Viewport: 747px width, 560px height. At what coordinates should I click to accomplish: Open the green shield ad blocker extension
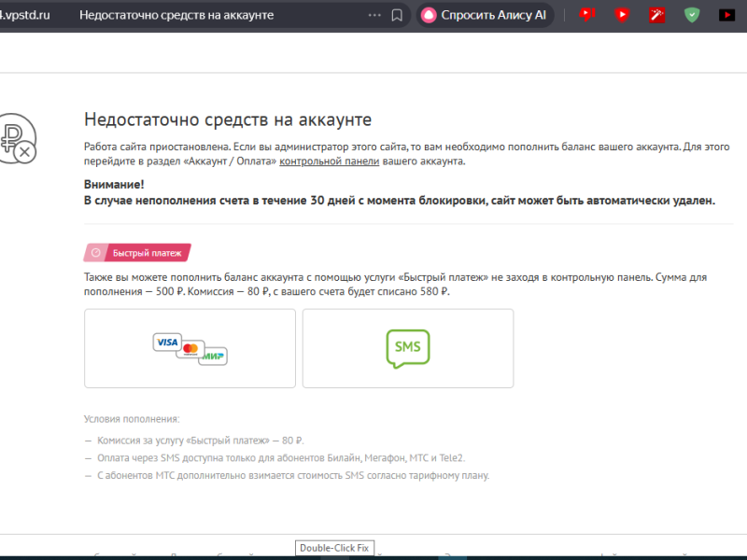[691, 15]
